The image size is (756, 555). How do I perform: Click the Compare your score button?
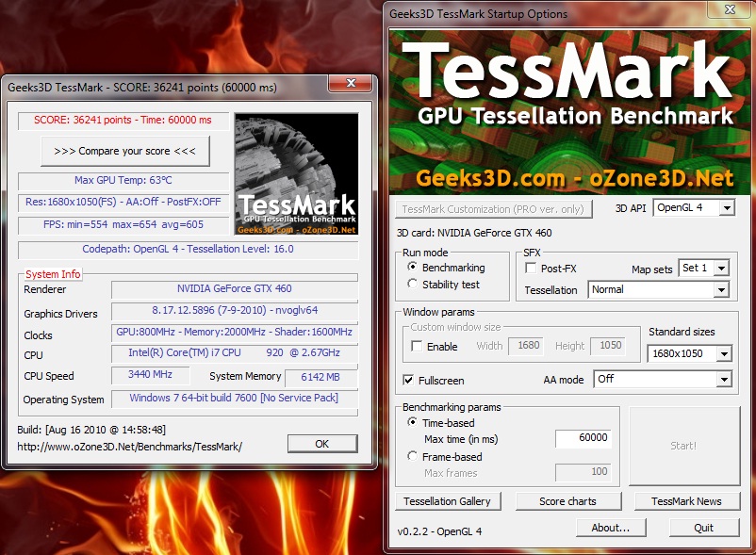coord(125,152)
